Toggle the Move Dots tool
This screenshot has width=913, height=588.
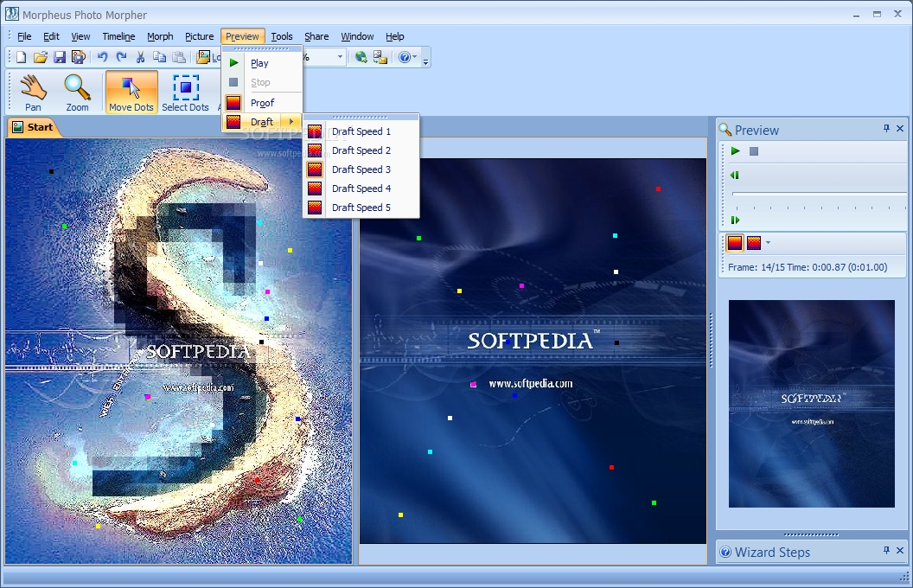(x=131, y=92)
